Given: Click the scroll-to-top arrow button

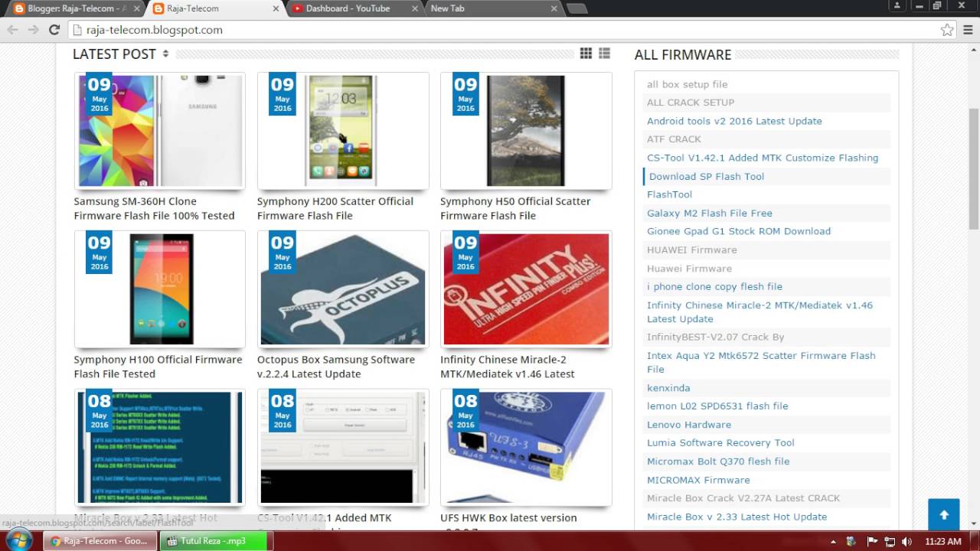Looking at the screenshot, I should (x=943, y=514).
